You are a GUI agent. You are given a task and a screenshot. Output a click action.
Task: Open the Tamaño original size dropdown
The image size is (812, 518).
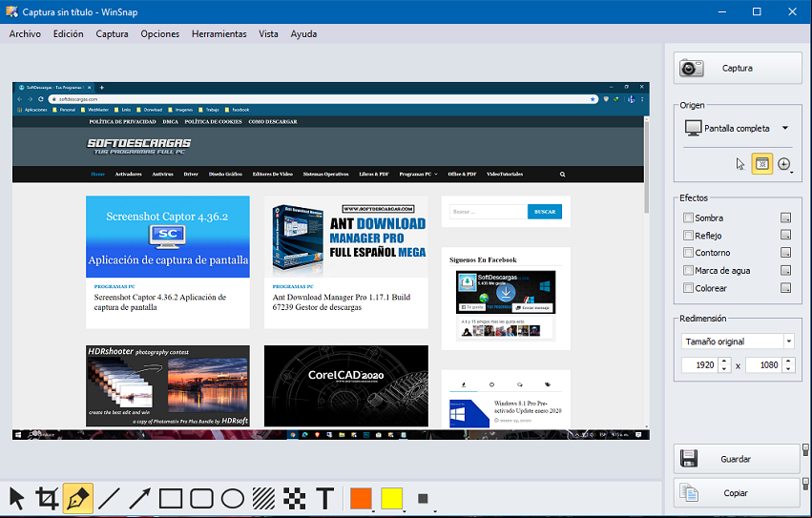click(x=738, y=342)
